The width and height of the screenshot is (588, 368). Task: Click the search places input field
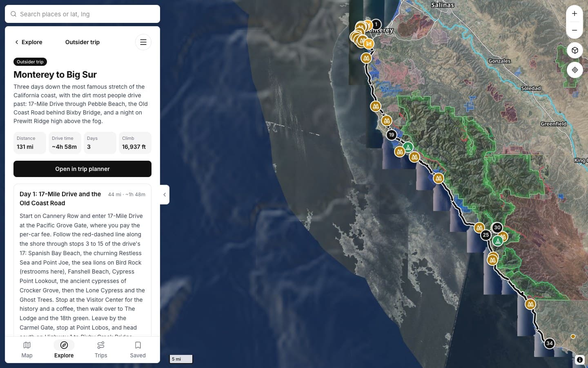click(x=82, y=14)
